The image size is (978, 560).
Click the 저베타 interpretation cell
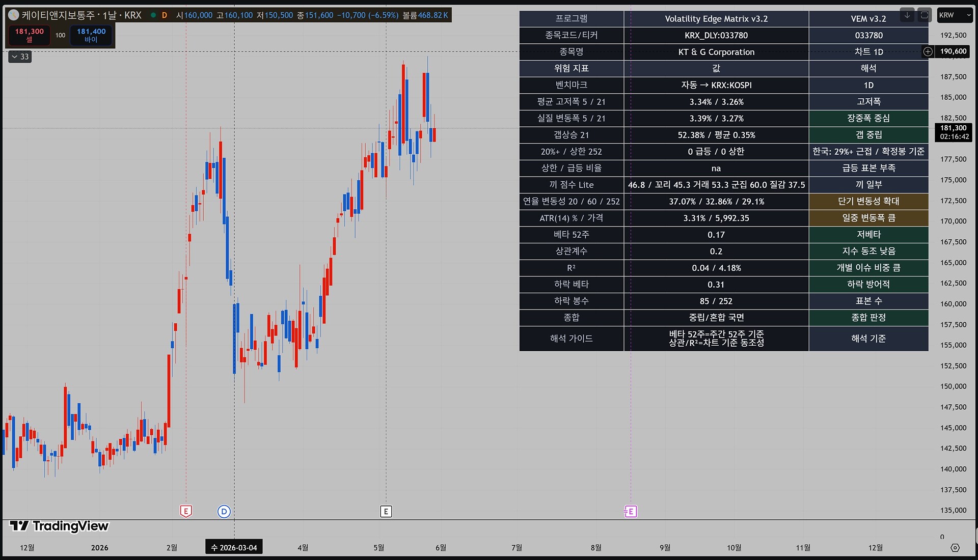pyautogui.click(x=868, y=235)
